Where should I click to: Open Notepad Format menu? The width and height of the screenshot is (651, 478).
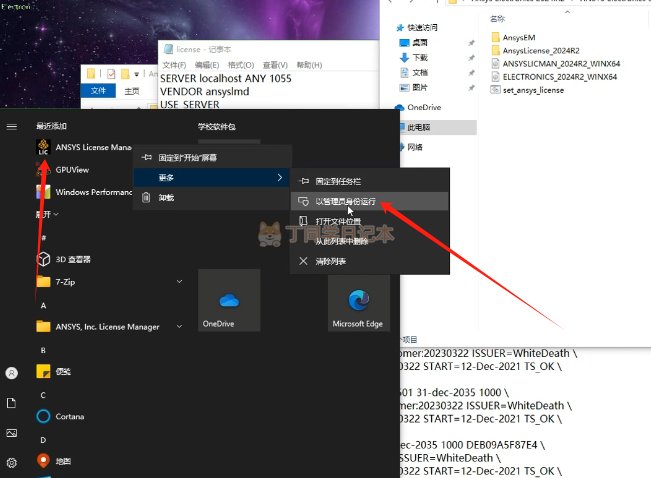241,65
